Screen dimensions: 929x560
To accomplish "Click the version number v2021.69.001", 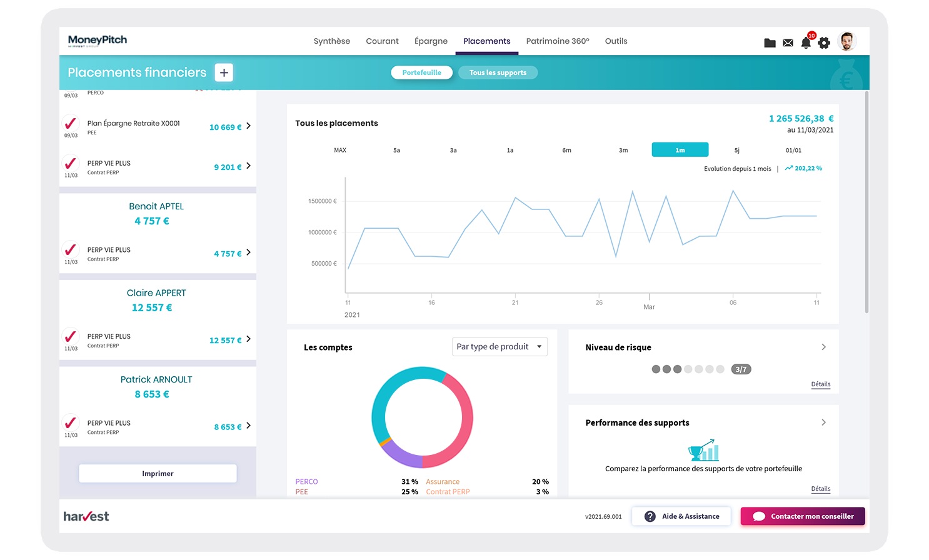I will [x=603, y=517].
